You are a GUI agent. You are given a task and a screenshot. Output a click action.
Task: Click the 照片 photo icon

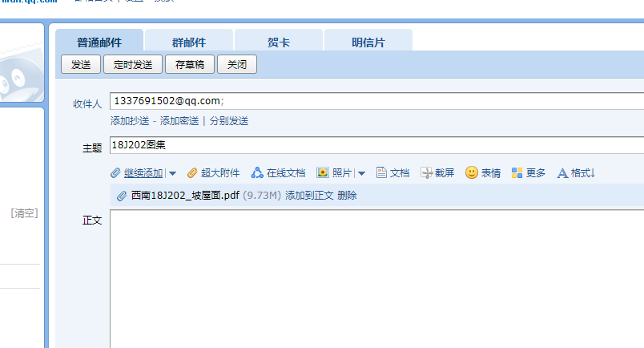click(323, 172)
